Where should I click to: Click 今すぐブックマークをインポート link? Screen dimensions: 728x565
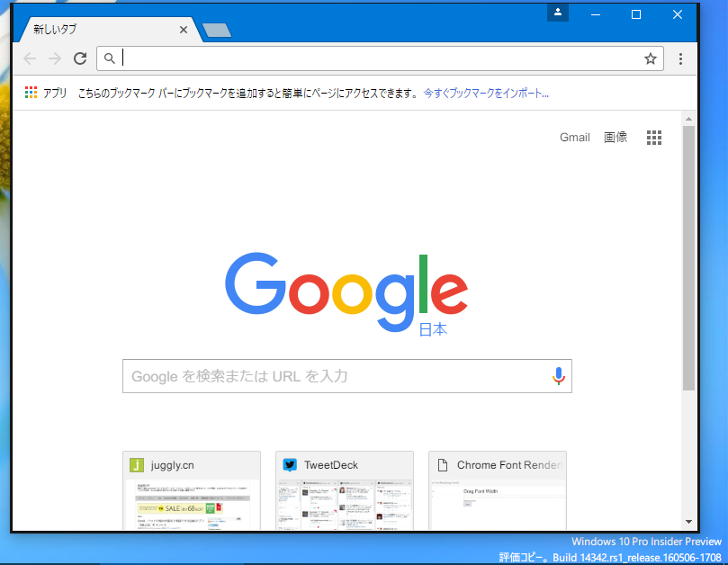(486, 94)
